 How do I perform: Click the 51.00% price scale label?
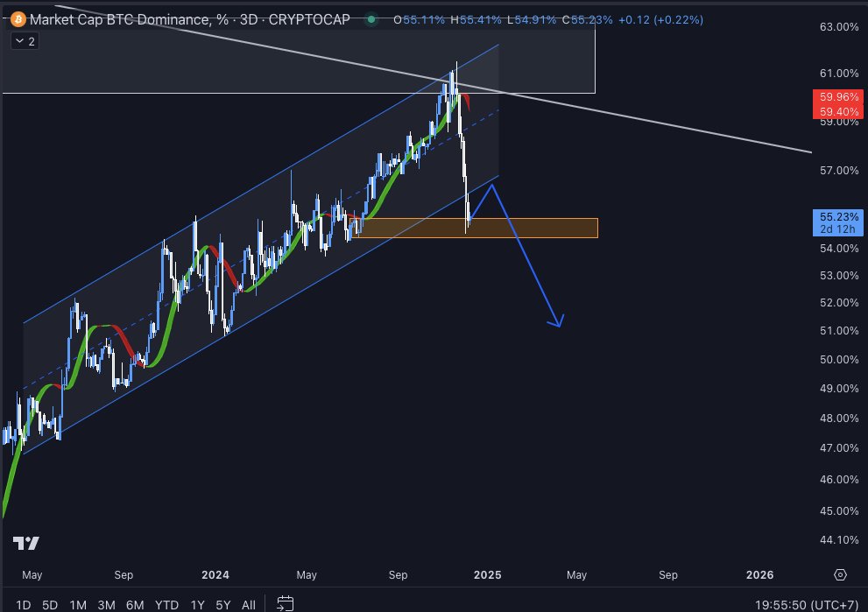[x=839, y=331]
